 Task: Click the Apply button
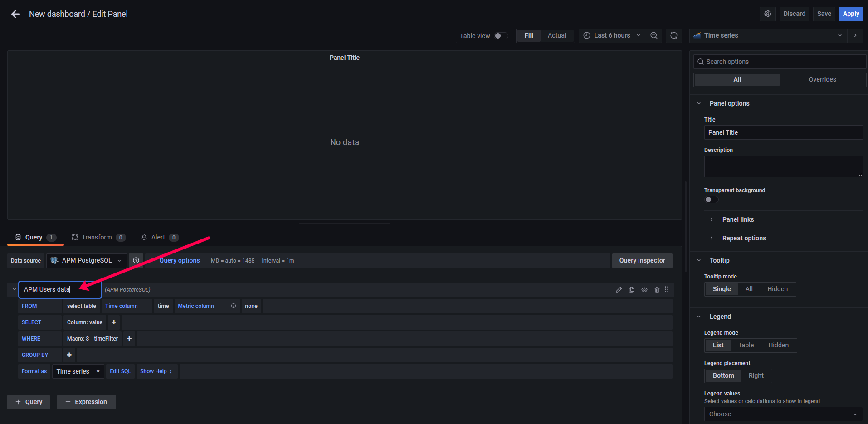coord(850,14)
